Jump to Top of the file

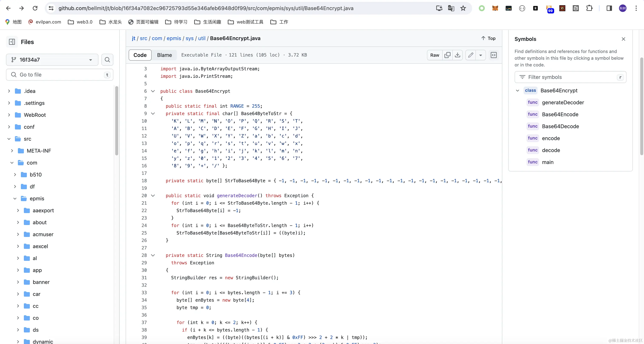pyautogui.click(x=488, y=38)
